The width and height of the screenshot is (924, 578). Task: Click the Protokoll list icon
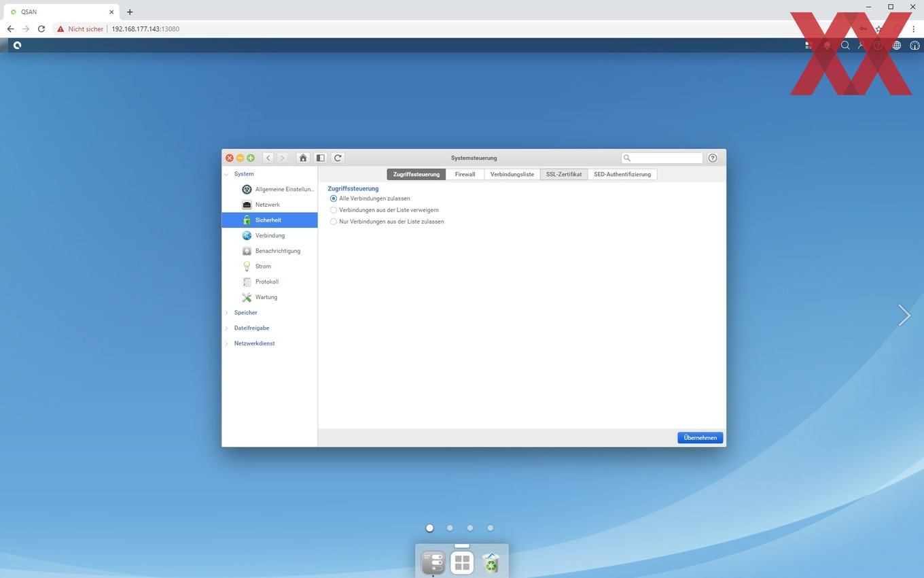coord(247,282)
